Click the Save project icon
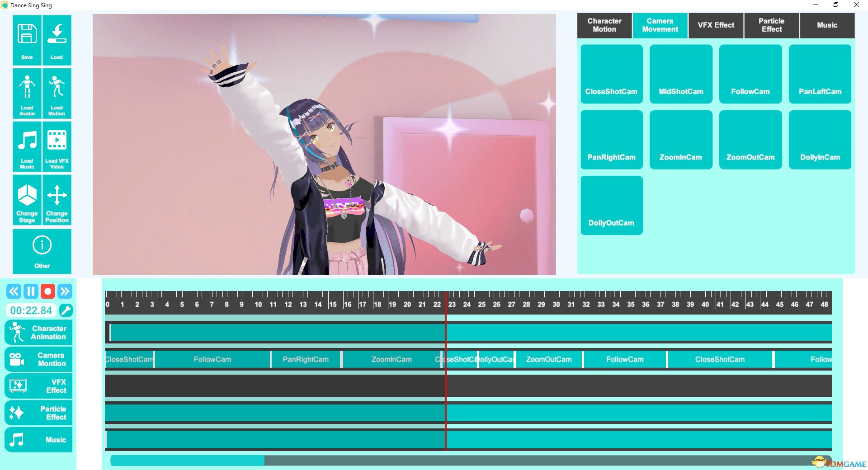 (x=27, y=40)
